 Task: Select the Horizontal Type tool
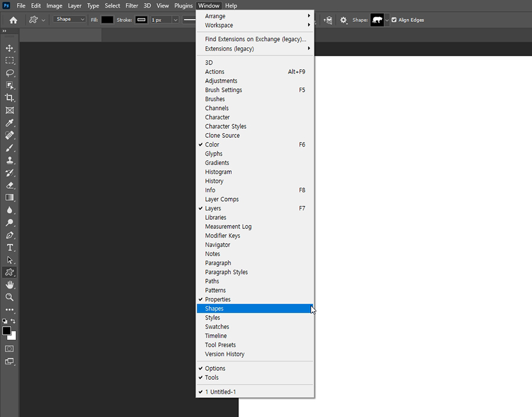tap(9, 248)
